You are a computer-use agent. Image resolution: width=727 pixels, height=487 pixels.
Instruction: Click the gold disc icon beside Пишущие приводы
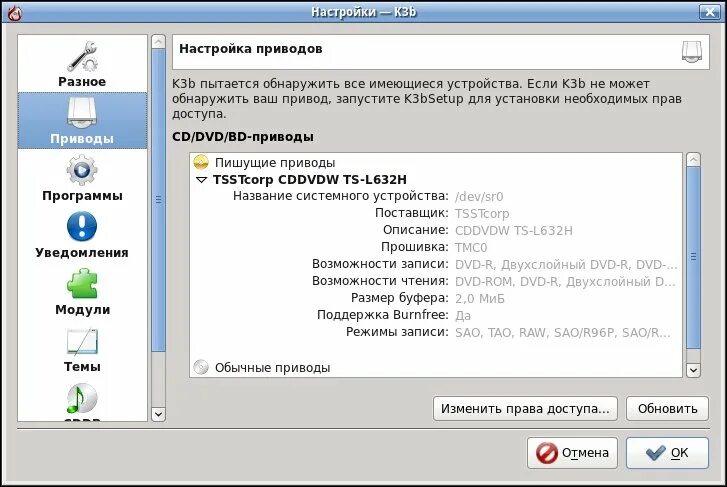pos(201,162)
